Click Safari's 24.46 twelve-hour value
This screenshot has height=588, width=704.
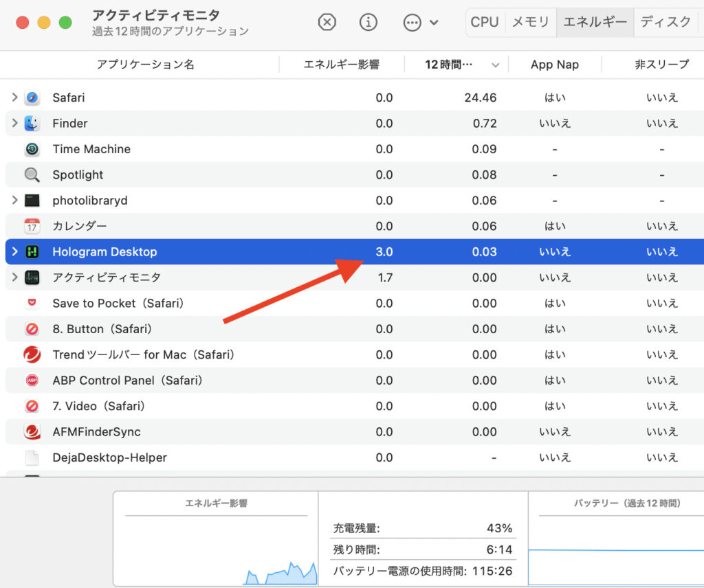coord(481,98)
